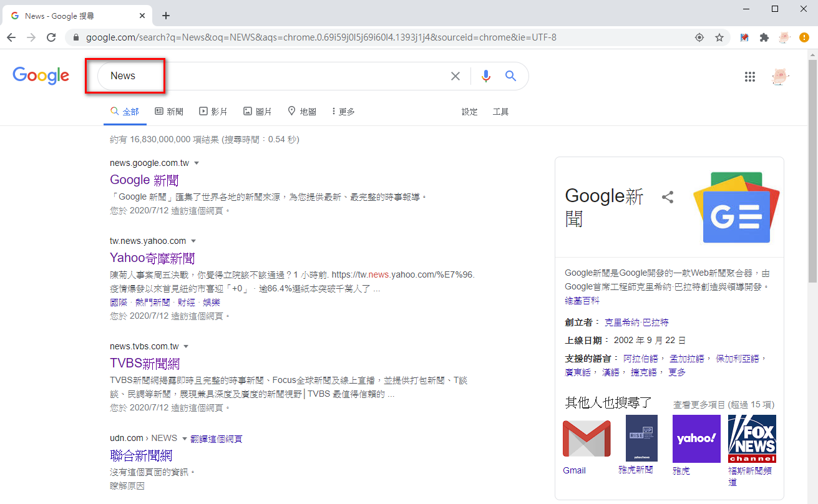Switch to the 影片 tab
Image resolution: width=818 pixels, height=504 pixels.
coord(213,112)
